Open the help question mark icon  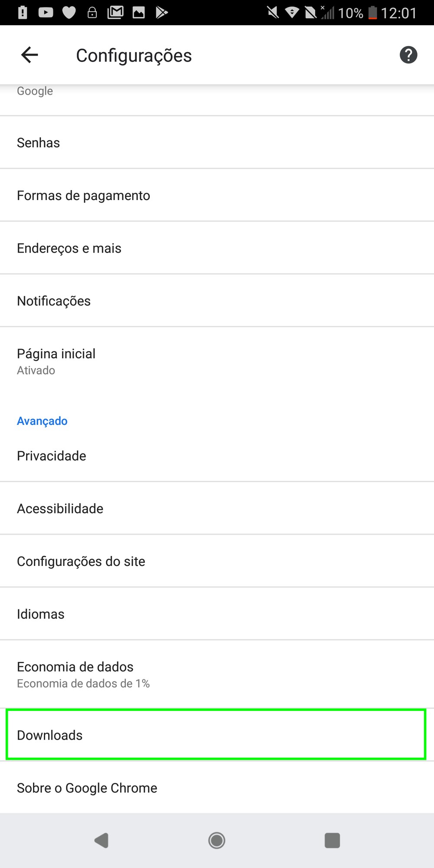408,55
